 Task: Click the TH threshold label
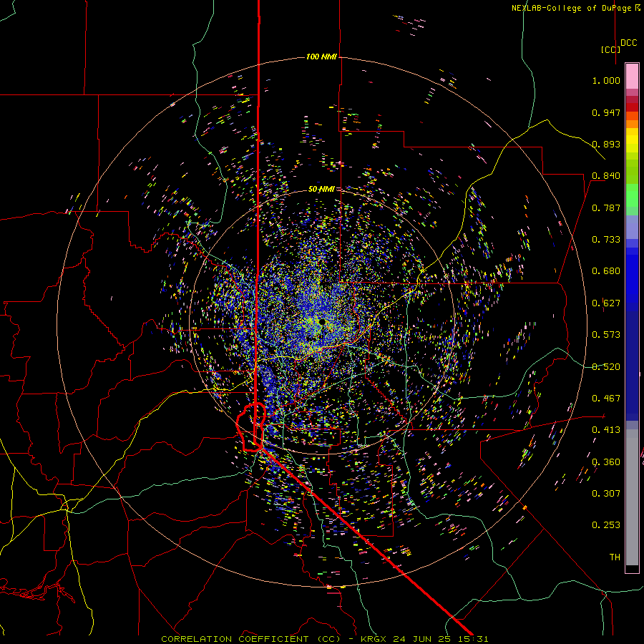pos(615,557)
